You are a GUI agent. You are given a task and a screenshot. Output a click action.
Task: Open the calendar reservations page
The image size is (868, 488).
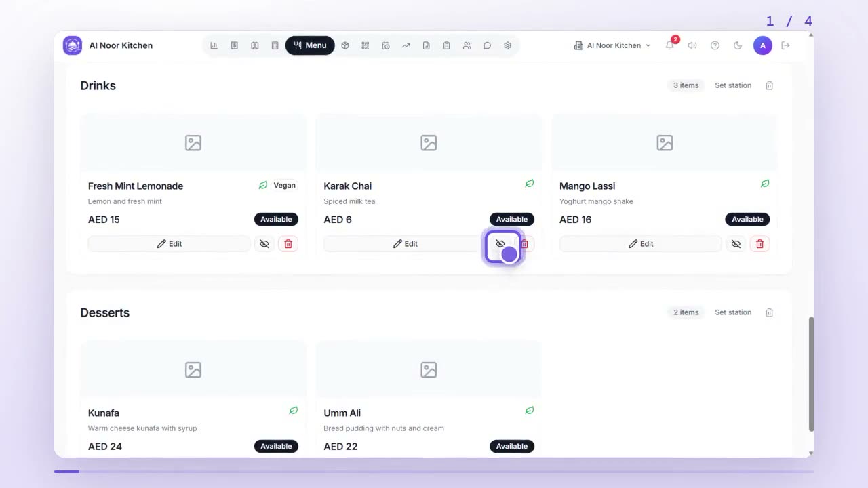tap(385, 45)
